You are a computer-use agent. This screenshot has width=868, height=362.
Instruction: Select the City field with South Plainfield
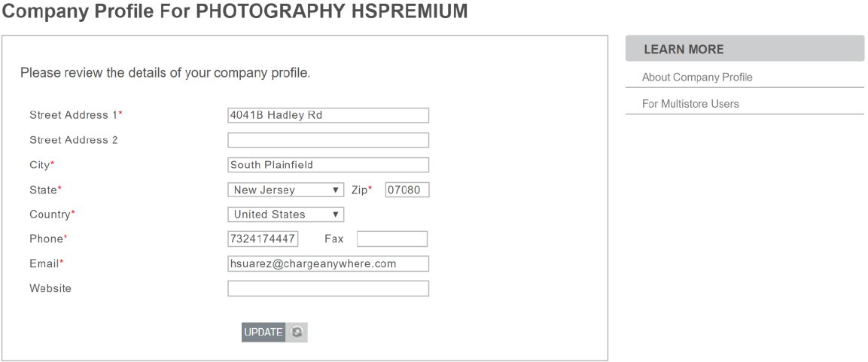[328, 165]
